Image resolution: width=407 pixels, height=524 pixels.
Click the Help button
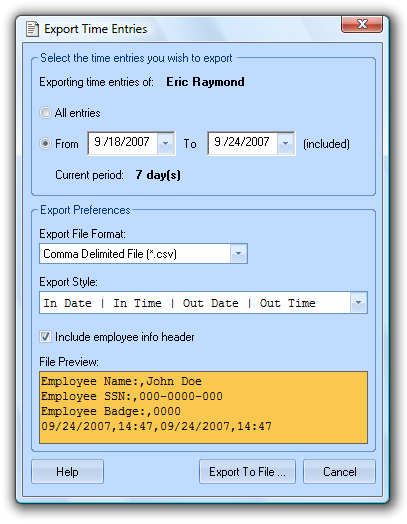[67, 472]
